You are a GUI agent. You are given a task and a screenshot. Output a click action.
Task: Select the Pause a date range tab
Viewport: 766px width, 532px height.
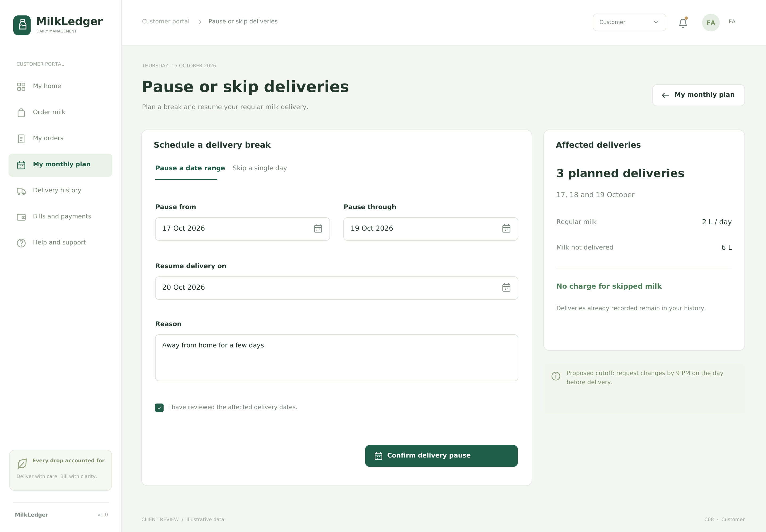click(190, 168)
